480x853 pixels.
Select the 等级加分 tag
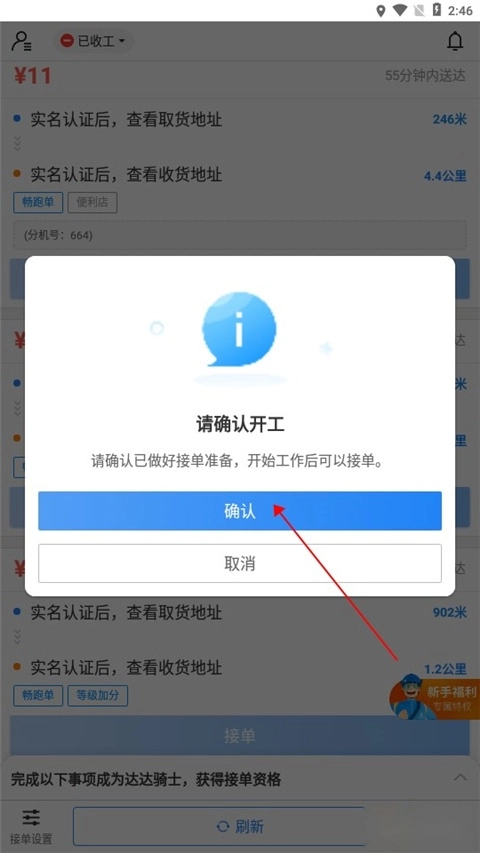[x=98, y=695]
